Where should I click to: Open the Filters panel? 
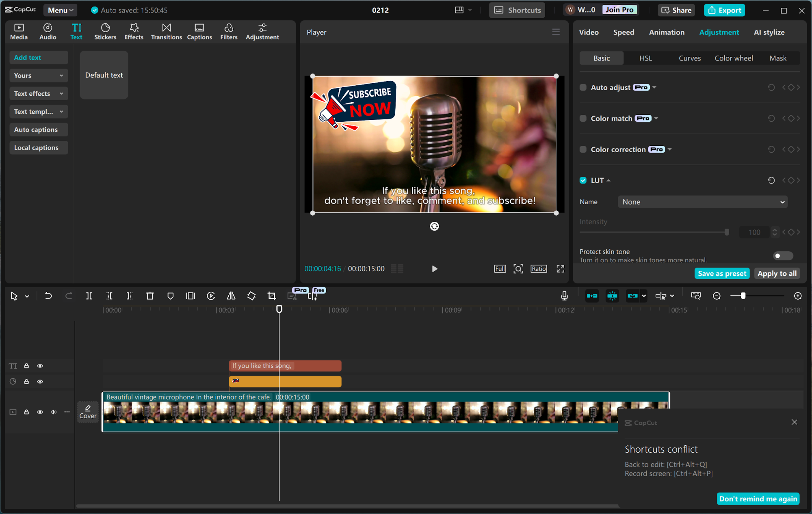click(229, 31)
